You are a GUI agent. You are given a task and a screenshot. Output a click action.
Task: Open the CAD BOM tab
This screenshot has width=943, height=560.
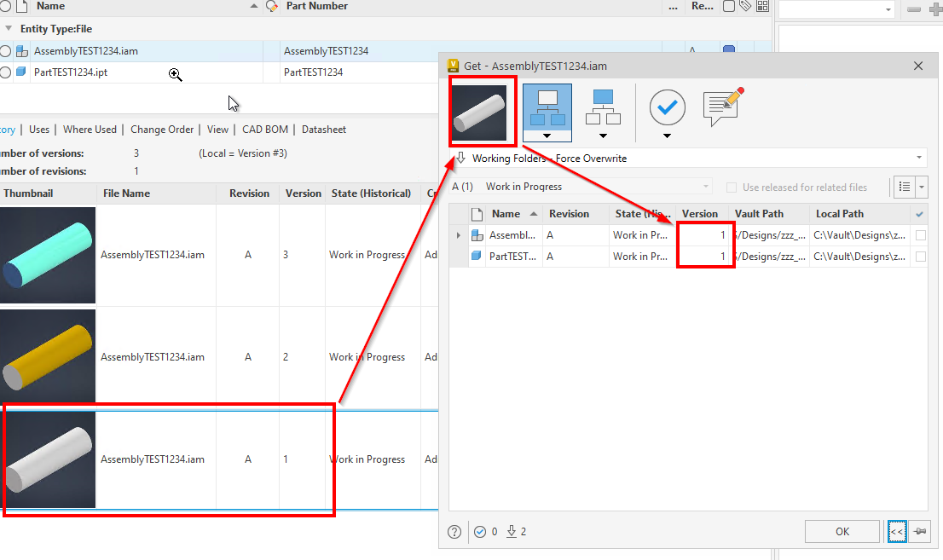click(264, 129)
